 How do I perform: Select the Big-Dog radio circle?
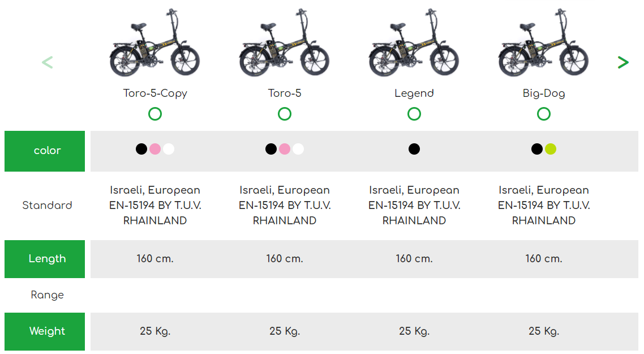click(544, 114)
